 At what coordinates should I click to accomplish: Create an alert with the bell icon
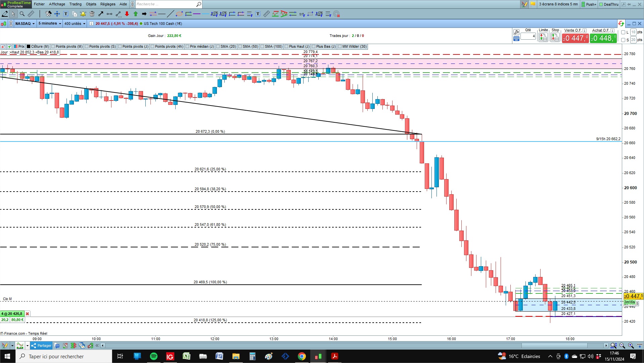[x=83, y=14]
